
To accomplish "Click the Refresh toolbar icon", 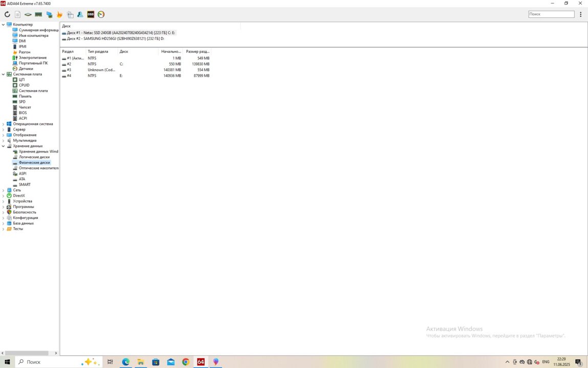I will pyautogui.click(x=7, y=14).
